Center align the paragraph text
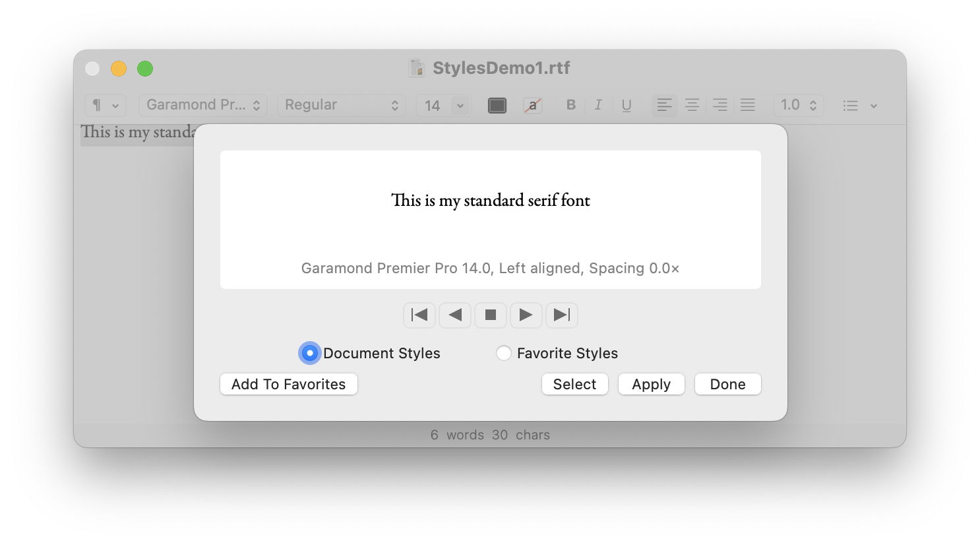This screenshot has height=545, width=980. tap(692, 105)
